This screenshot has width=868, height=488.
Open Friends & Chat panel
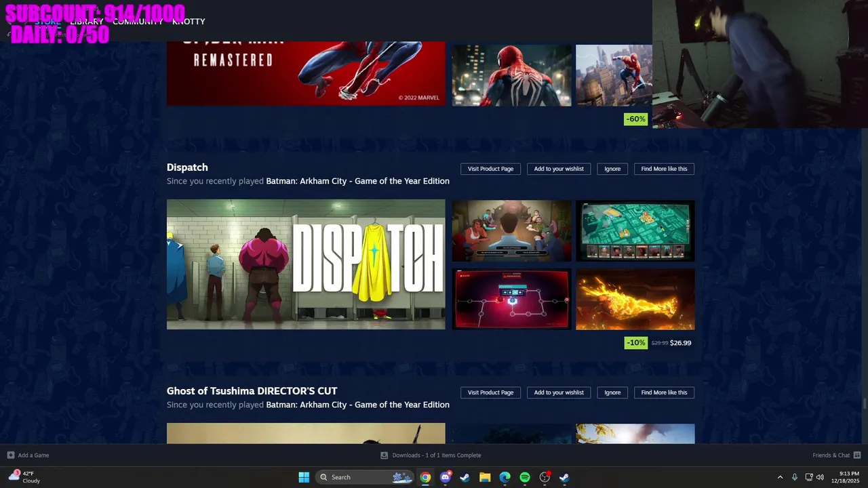tap(836, 455)
